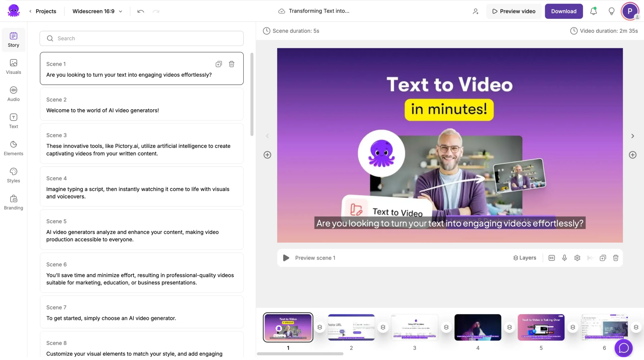Go to next scene with right chevron

(632, 136)
